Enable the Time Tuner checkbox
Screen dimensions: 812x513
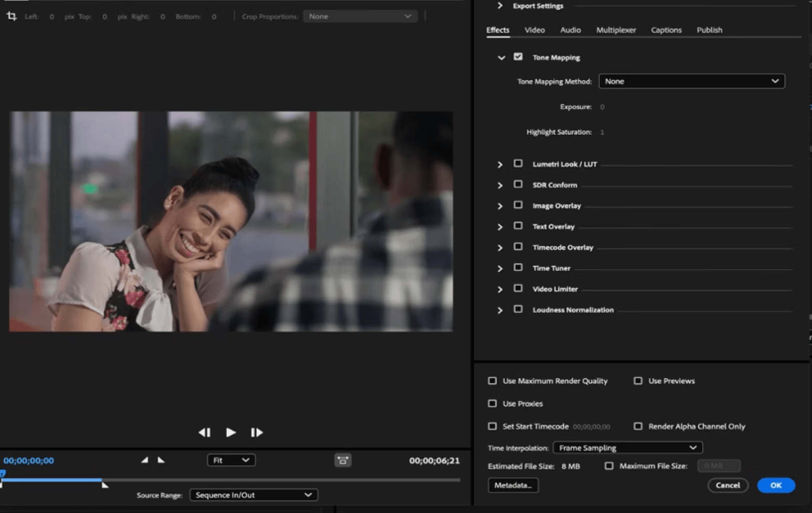[x=518, y=267]
